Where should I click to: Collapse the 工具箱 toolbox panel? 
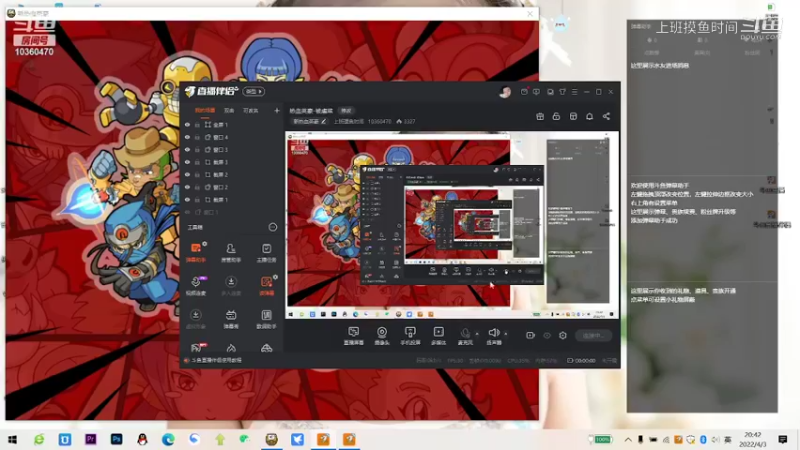[273, 227]
